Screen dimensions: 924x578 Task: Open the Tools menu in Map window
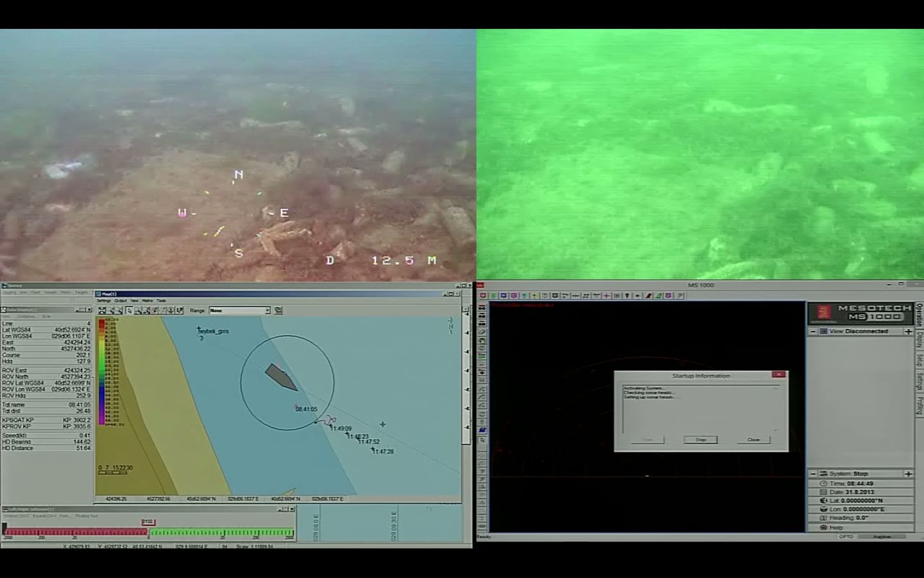tap(161, 301)
